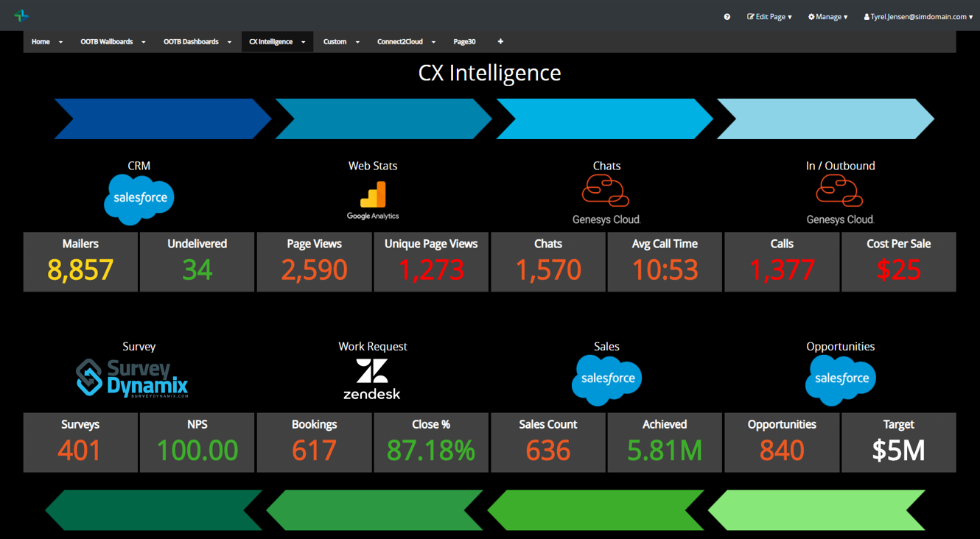Click the Survey section label

click(139, 347)
